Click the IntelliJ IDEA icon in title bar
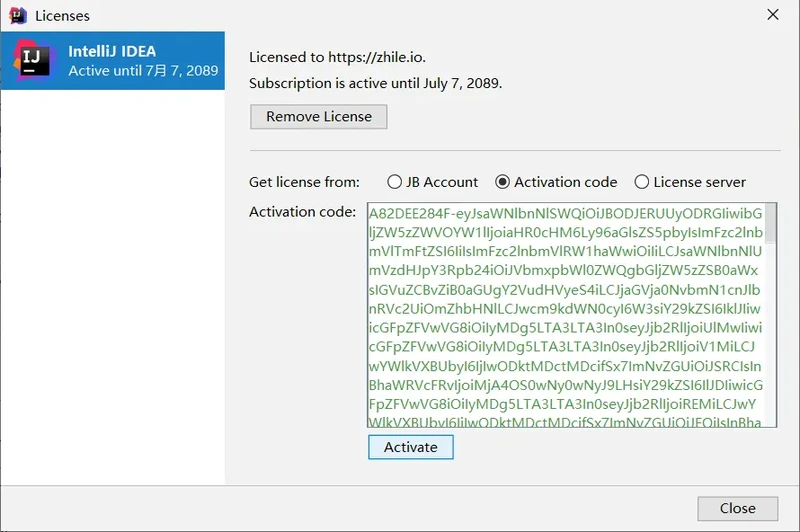The width and height of the screenshot is (800, 532). (17, 15)
